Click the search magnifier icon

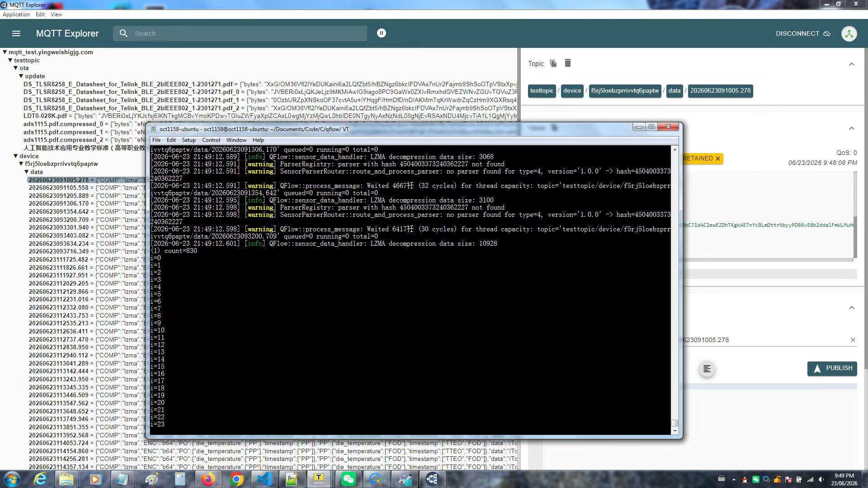point(123,33)
